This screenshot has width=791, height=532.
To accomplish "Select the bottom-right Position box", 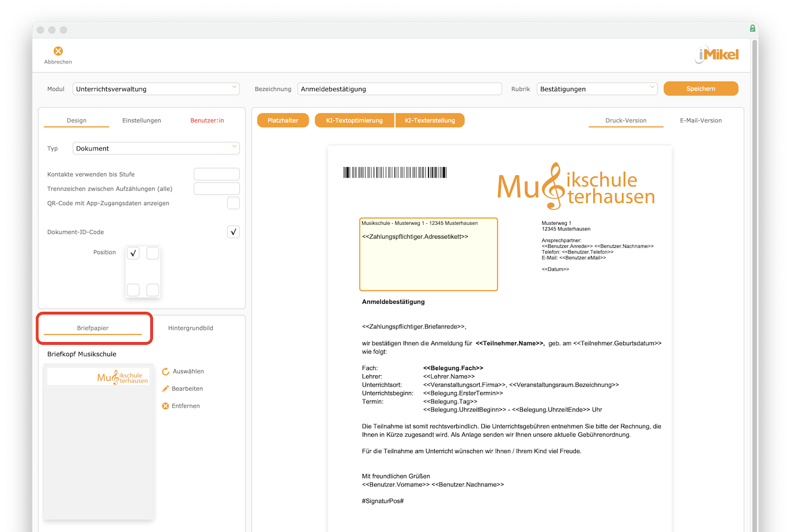I will (x=153, y=290).
